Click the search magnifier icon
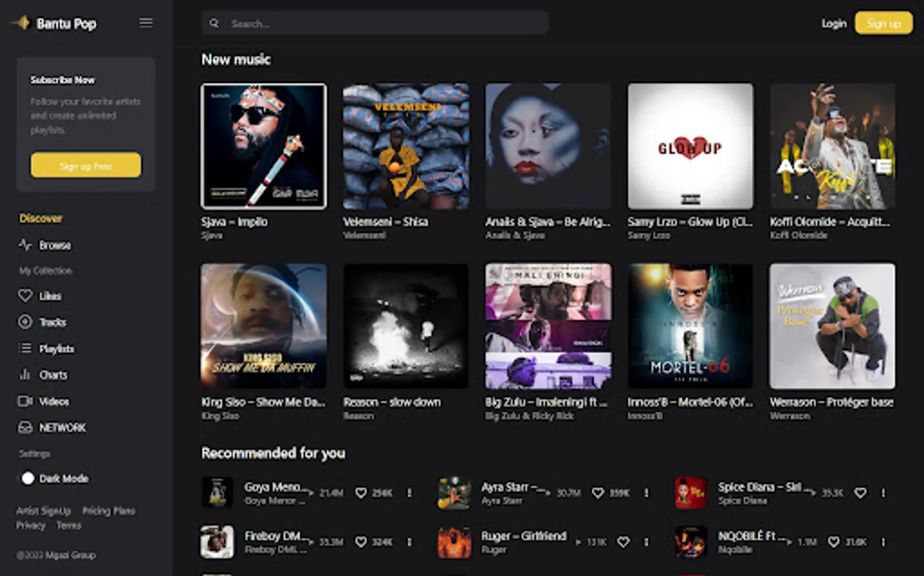 [x=214, y=23]
